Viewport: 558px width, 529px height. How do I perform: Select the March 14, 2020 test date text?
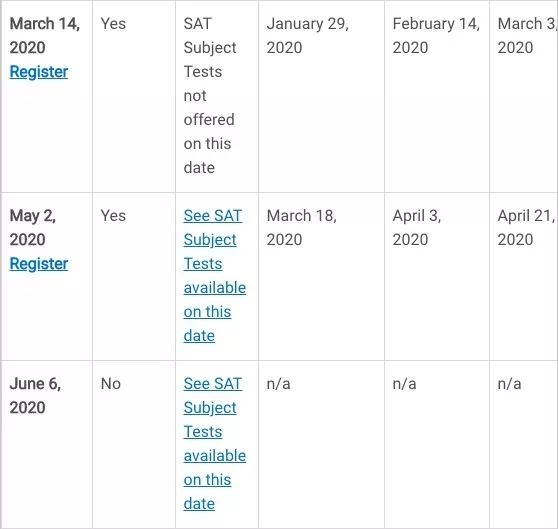44,36
